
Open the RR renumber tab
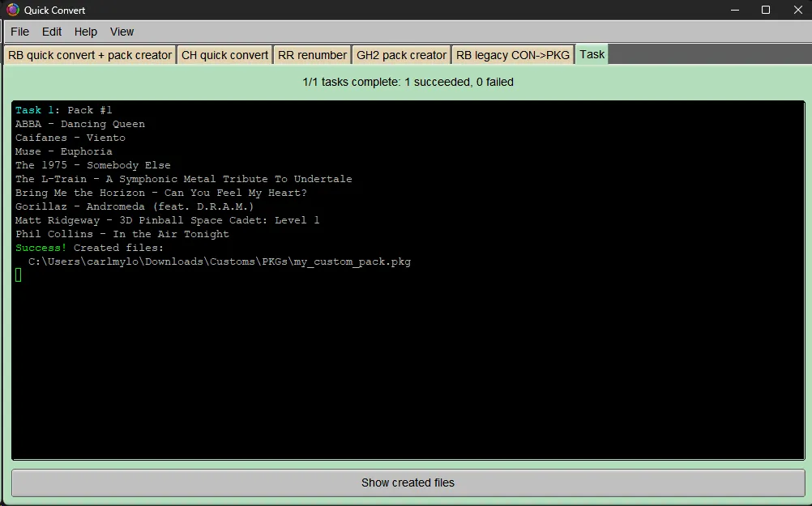point(312,54)
